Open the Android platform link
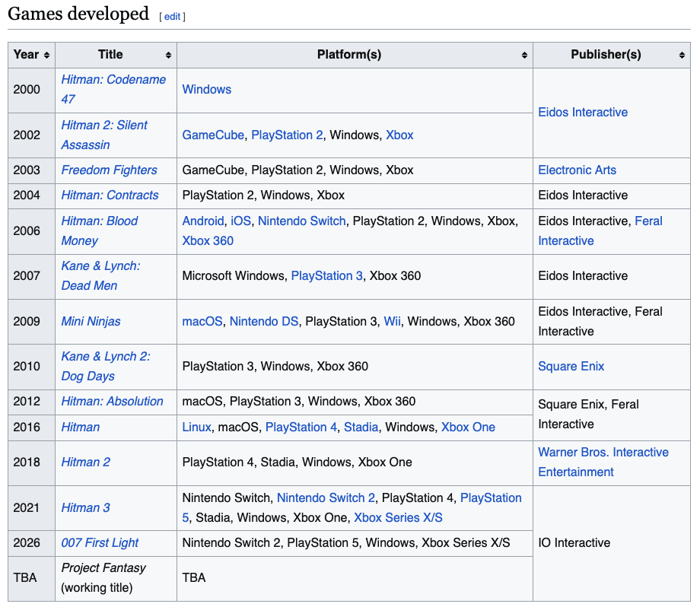The height and width of the screenshot is (607, 700). (202, 221)
